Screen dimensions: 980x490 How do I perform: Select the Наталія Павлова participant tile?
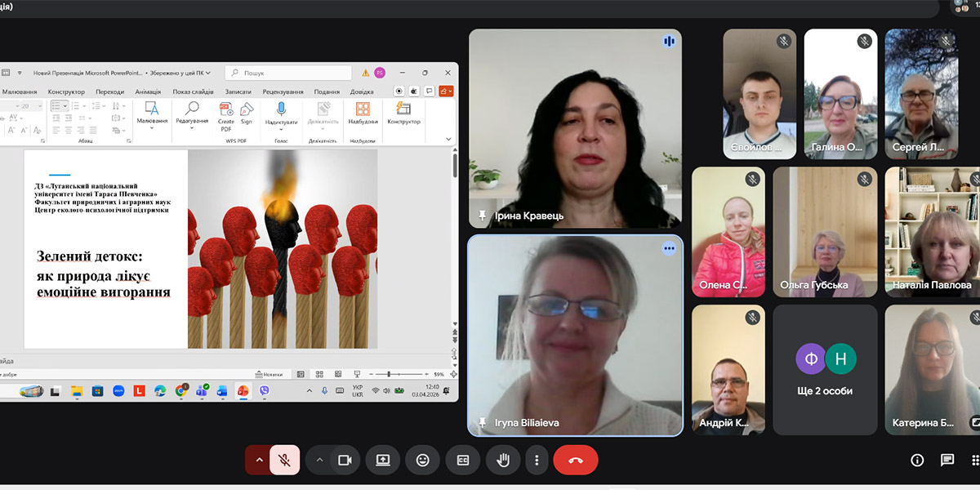[933, 232]
